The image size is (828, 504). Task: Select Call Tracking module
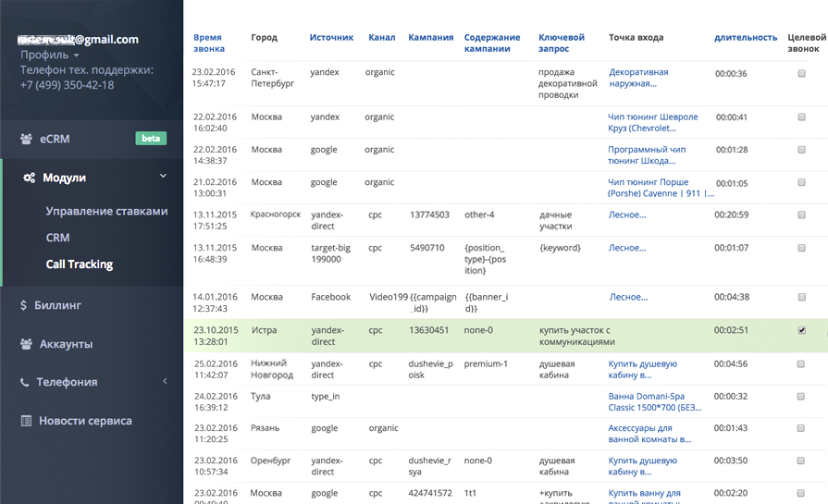80,264
